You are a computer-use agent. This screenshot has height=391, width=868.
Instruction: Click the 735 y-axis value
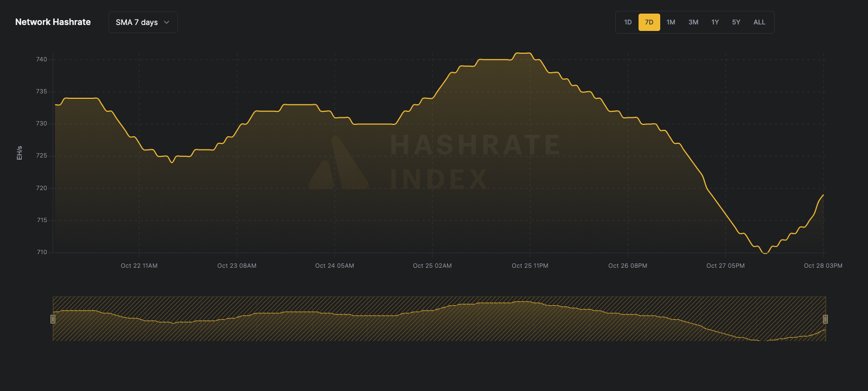42,91
